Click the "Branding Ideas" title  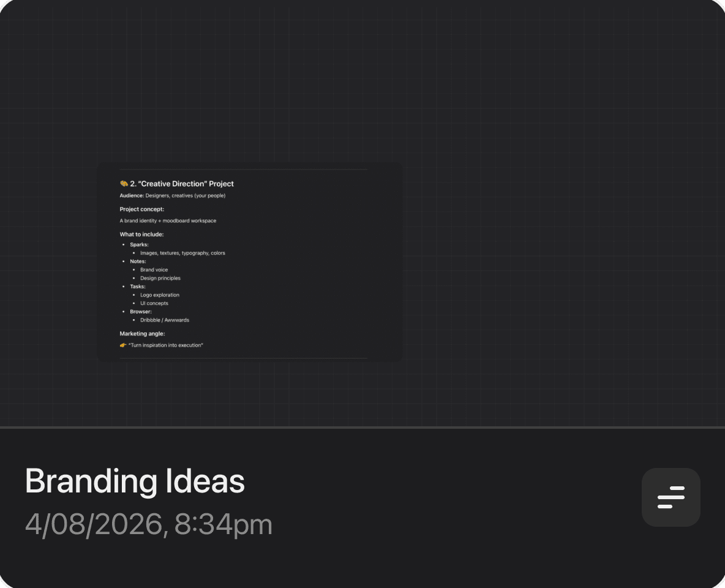click(135, 481)
